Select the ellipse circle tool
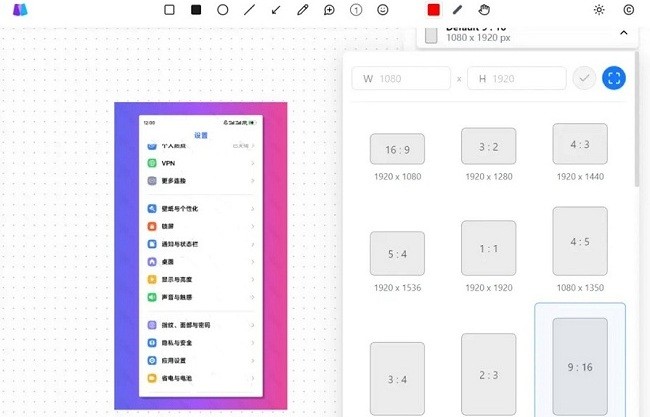This screenshot has width=650, height=417. coord(223,10)
